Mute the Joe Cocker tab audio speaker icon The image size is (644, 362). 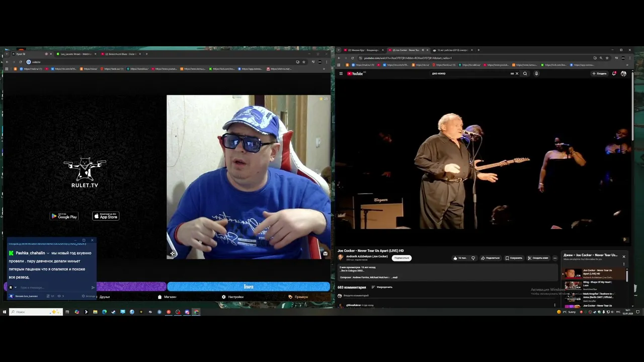(x=423, y=50)
